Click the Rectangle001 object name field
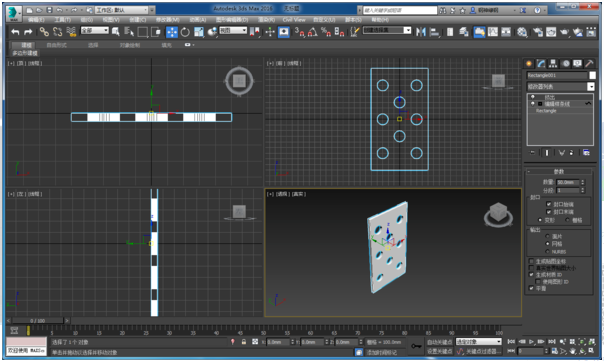The height and width of the screenshot is (361, 604). [x=557, y=76]
